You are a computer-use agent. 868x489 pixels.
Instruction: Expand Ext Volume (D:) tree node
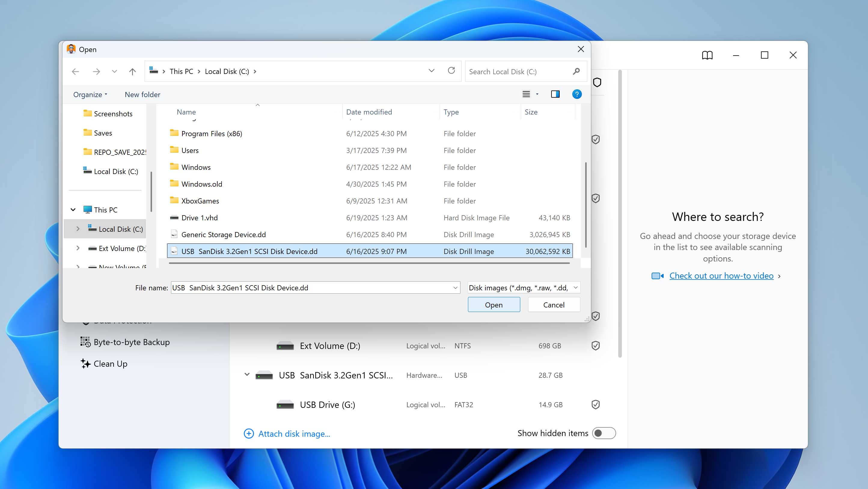tap(78, 248)
